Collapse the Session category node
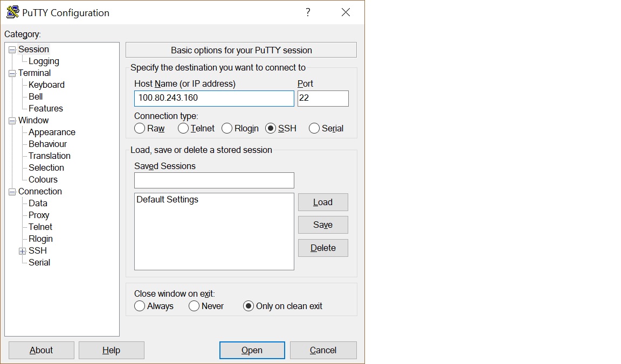This screenshot has height=364, width=621. (12, 50)
